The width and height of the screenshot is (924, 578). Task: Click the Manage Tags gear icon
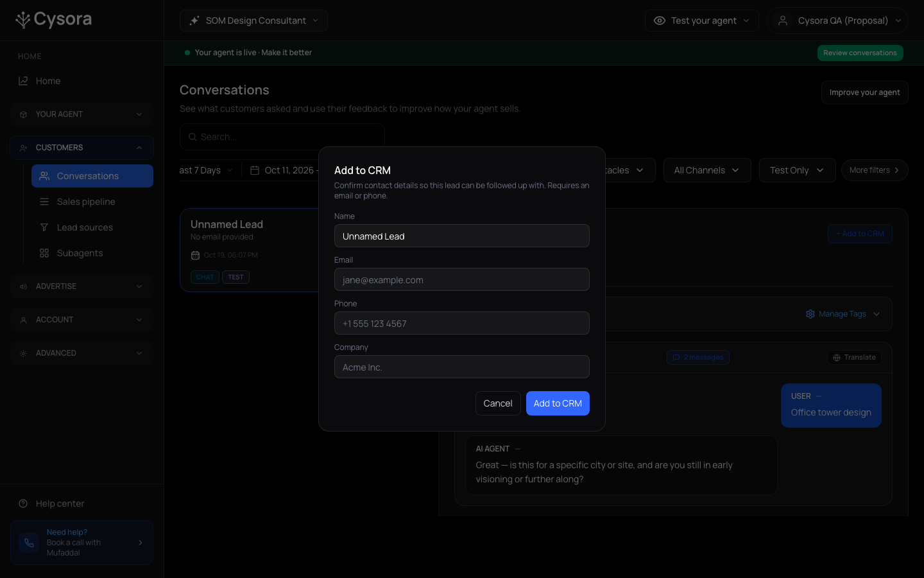click(x=810, y=314)
